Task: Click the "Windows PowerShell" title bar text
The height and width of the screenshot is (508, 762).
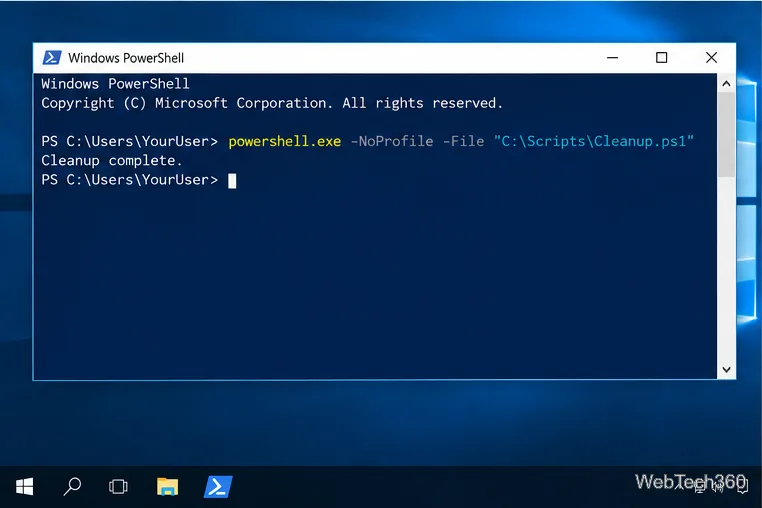Action: click(x=126, y=58)
